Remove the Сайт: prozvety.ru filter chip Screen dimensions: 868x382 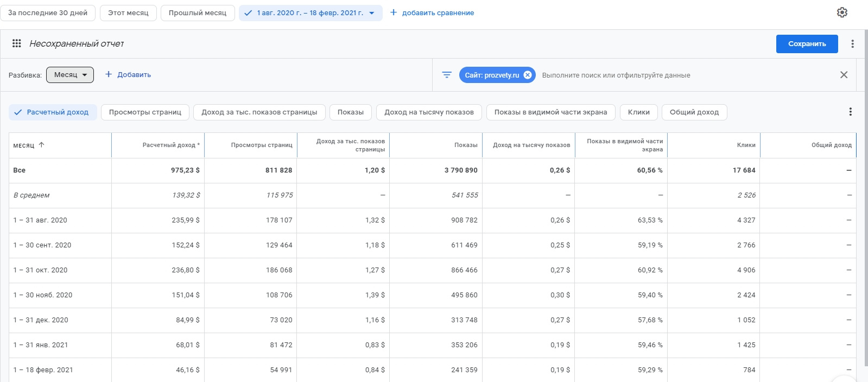[528, 75]
